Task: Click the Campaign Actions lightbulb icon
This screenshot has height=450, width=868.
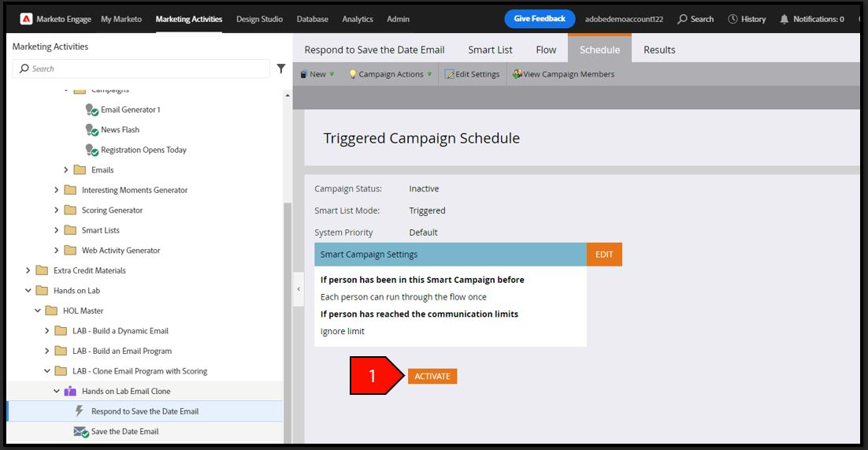Action: [x=353, y=74]
